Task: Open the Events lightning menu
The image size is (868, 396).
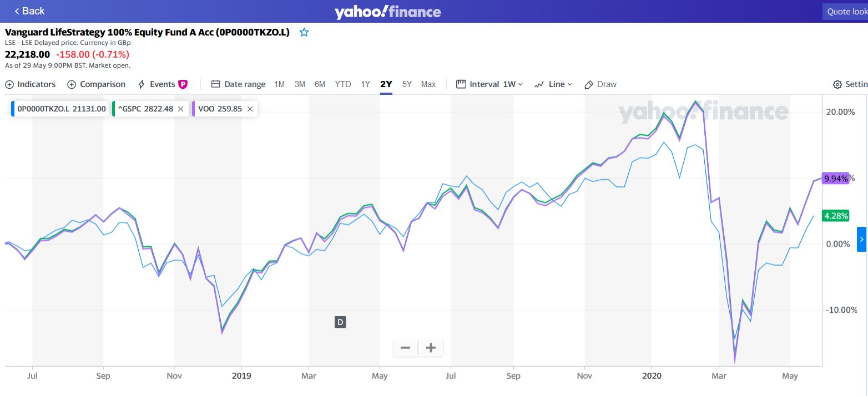Action: pyautogui.click(x=163, y=84)
